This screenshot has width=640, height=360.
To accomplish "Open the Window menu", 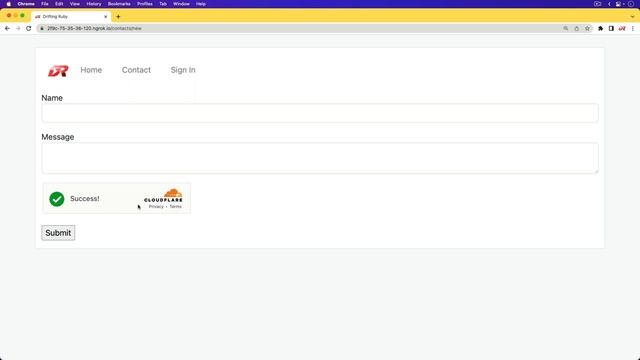I will [x=181, y=4].
